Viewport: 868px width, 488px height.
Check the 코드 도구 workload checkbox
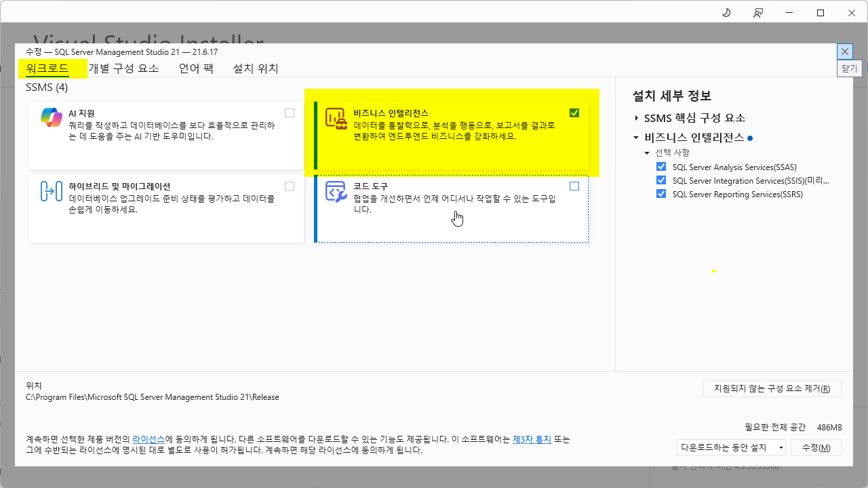pyautogui.click(x=574, y=186)
